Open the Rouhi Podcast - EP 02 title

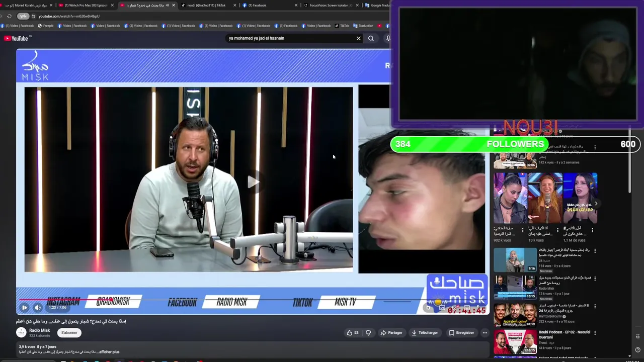click(565, 335)
